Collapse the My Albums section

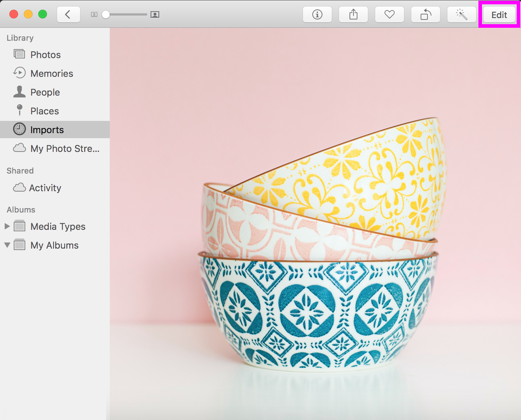tap(7, 245)
